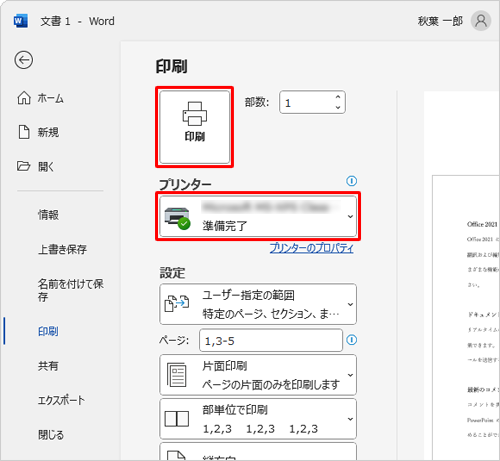Select the 印刷 sidebar item
The width and height of the screenshot is (500, 461).
pyautogui.click(x=48, y=331)
